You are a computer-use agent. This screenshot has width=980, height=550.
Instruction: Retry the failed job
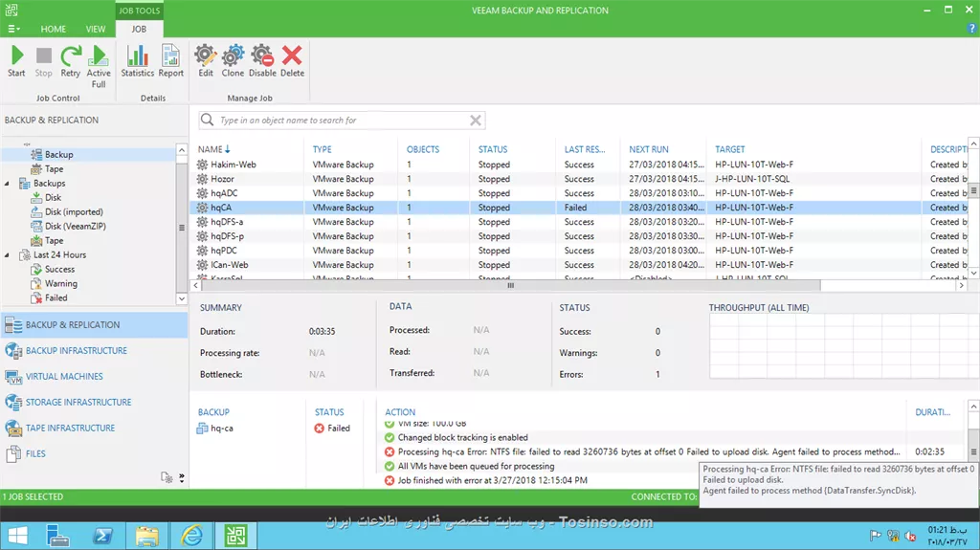[71, 61]
